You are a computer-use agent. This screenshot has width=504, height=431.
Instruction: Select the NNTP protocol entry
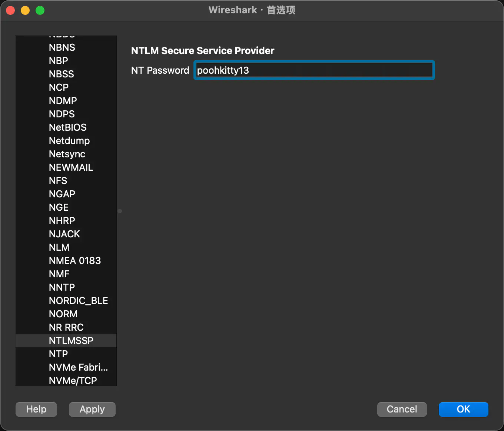pos(62,287)
